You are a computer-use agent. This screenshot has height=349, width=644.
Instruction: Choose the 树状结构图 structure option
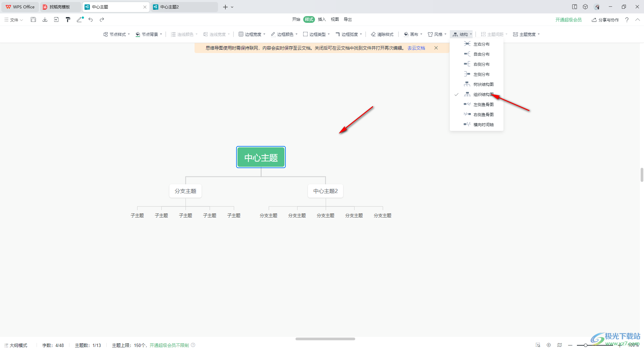[477, 84]
